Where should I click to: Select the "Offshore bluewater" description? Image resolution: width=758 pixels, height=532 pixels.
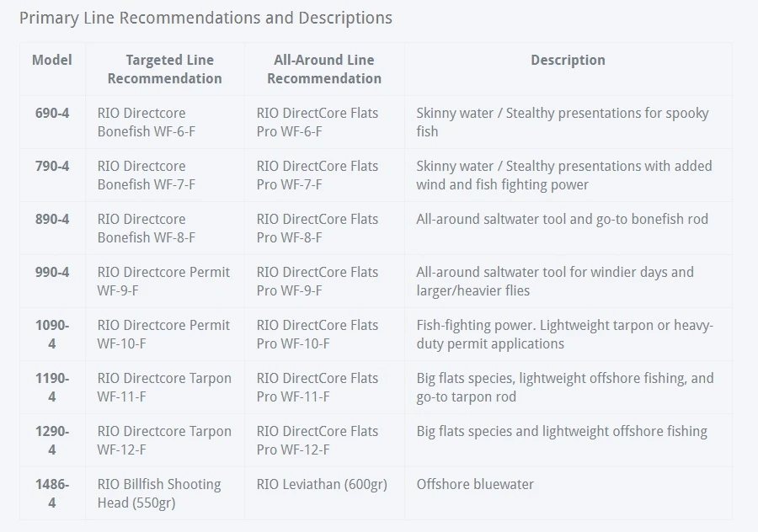(475, 484)
